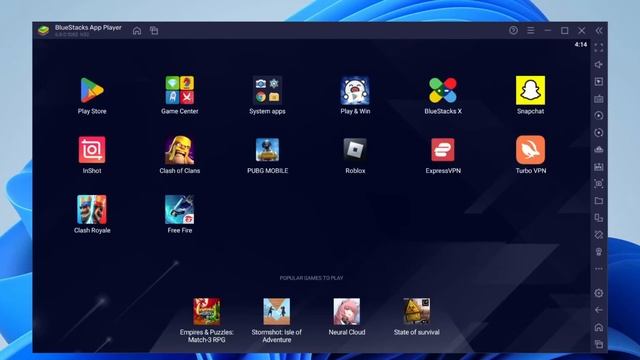The width and height of the screenshot is (640, 360).
Task: Click the volume speaker sidebar icon
Action: (x=599, y=64)
